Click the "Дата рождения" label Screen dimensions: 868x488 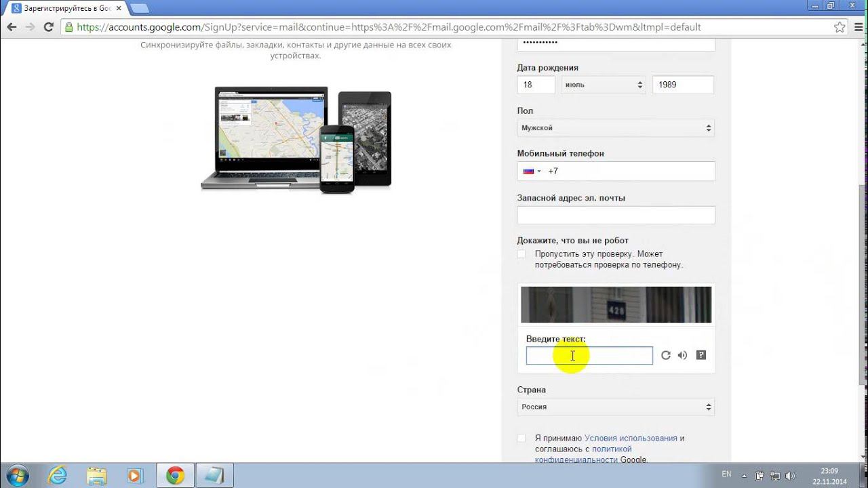point(547,68)
